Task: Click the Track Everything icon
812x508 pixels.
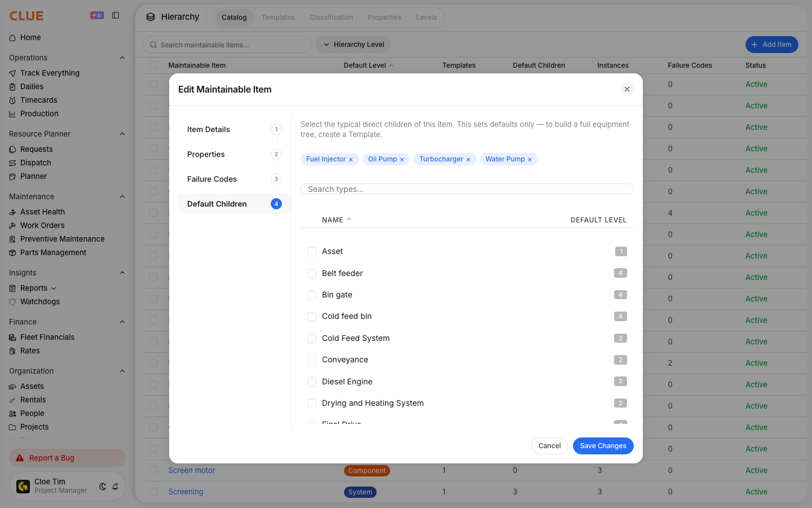Action: pos(12,73)
